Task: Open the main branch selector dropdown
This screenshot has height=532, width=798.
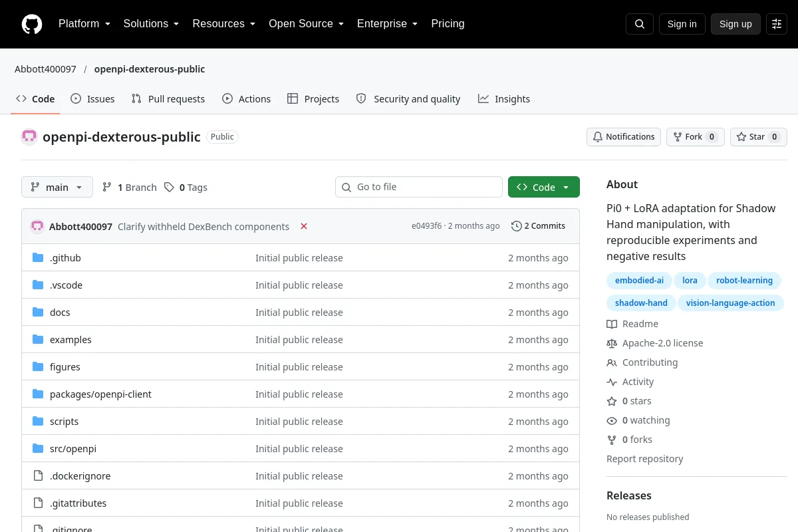Action: (57, 188)
